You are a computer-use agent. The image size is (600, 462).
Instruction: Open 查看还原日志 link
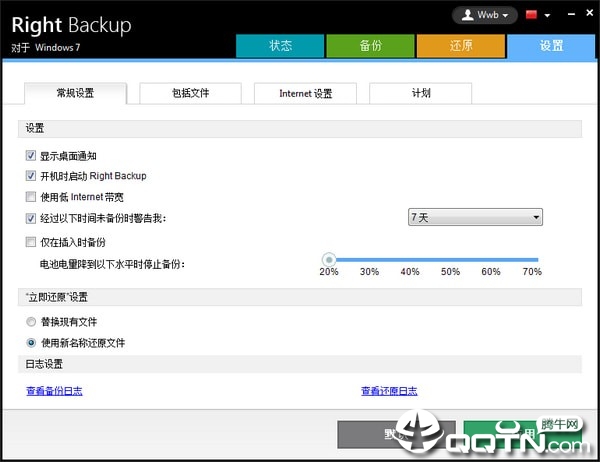389,391
